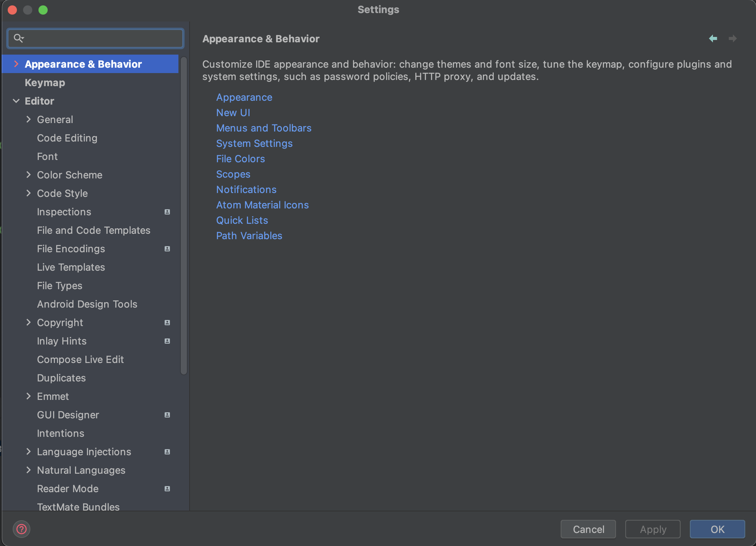756x546 pixels.
Task: Click the help question mark icon
Action: point(22,529)
